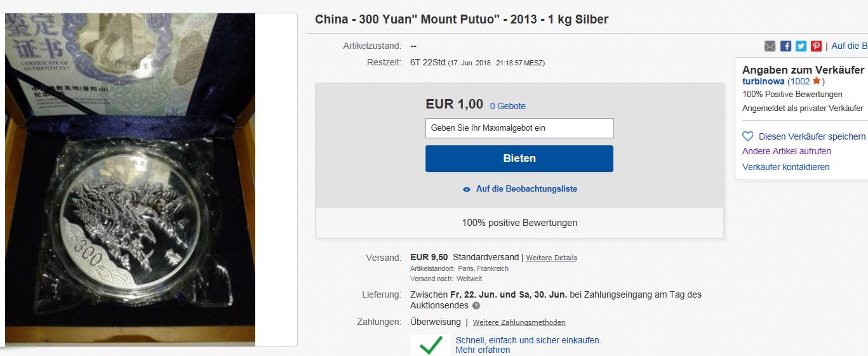Click the seller's orange feedback star
The width and height of the screenshot is (868, 356).
[817, 81]
